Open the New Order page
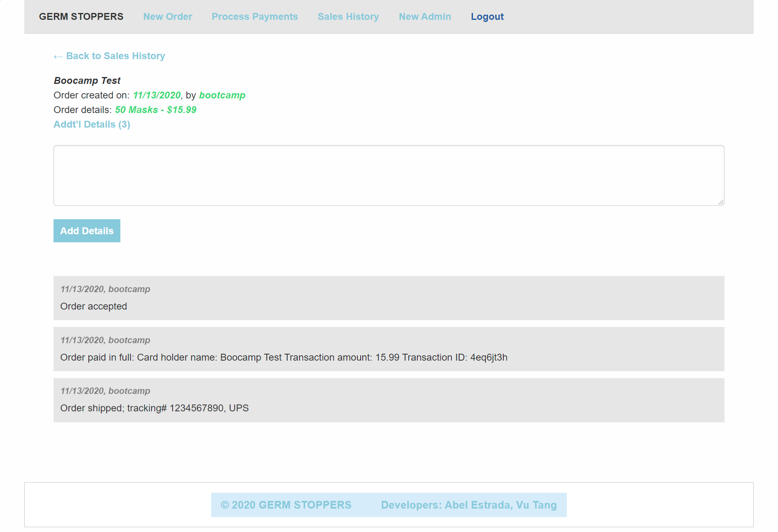The height and width of the screenshot is (532, 778). [x=167, y=17]
